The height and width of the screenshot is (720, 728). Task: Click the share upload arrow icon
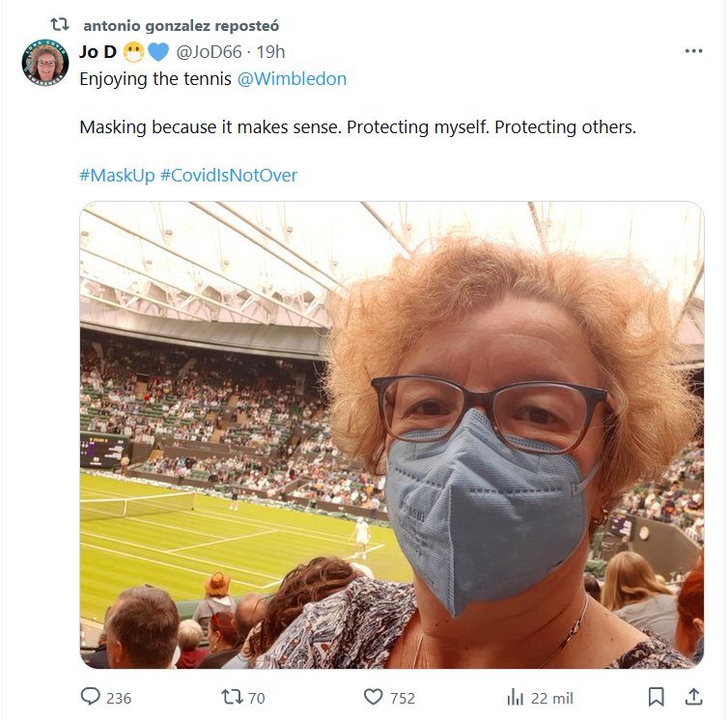[692, 697]
